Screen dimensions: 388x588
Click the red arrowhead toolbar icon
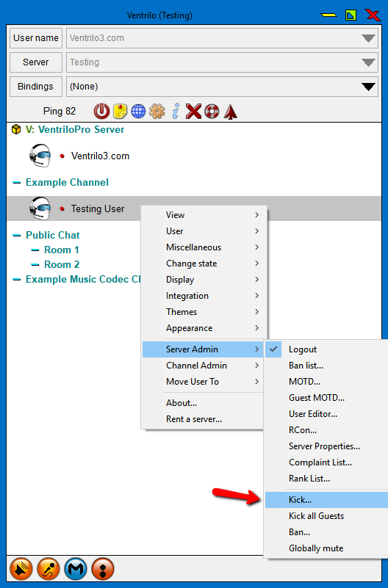(230, 112)
